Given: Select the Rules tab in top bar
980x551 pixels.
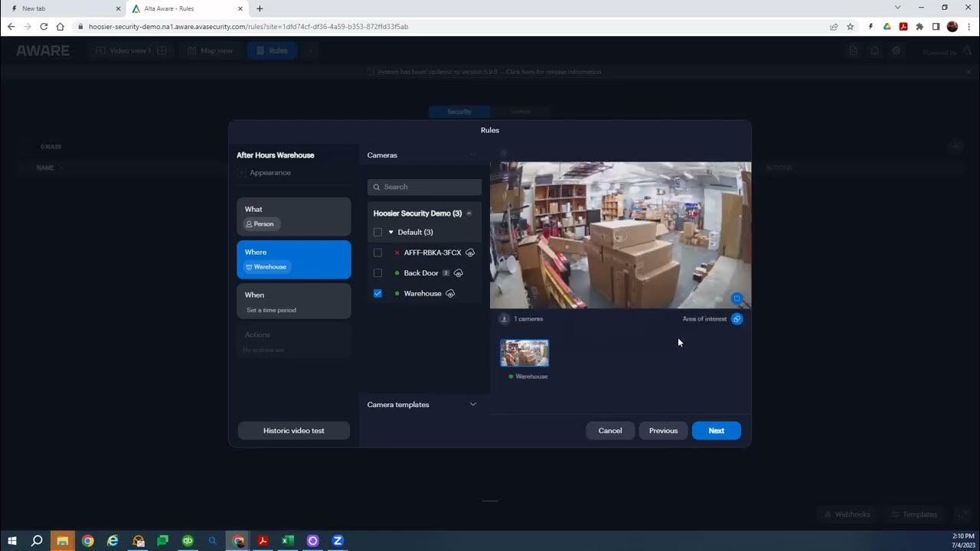Looking at the screenshot, I should (x=272, y=51).
